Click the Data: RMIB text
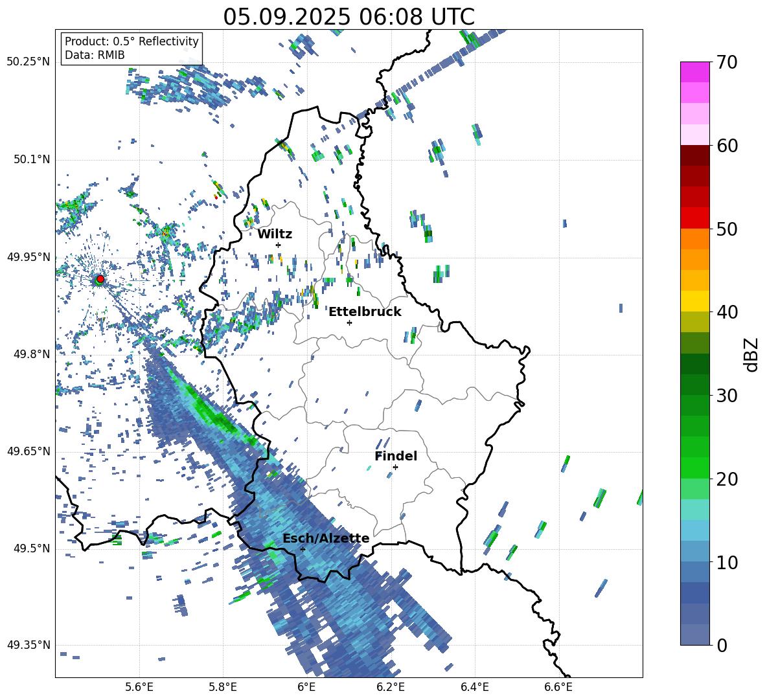767x700 pixels. tap(95, 55)
